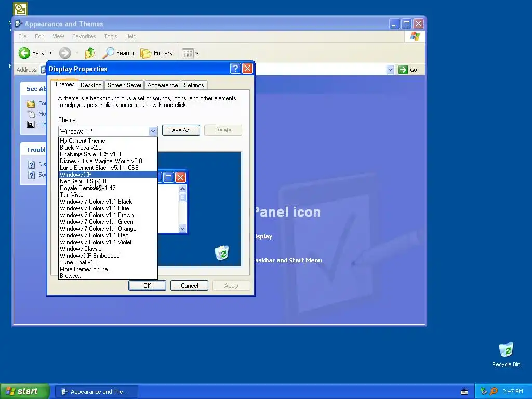The width and height of the screenshot is (532, 399).
Task: Pick Windows 7 Colors v1.1 Orange
Action: [108, 229]
